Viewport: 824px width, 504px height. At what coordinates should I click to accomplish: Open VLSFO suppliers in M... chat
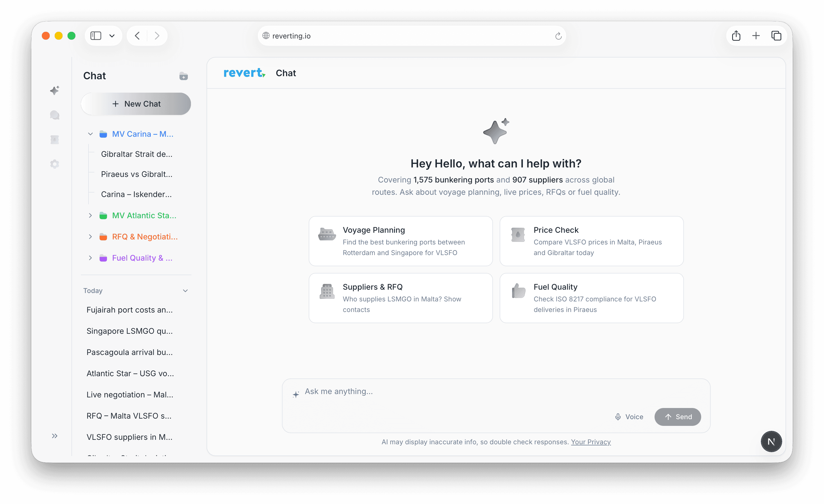[x=130, y=437]
